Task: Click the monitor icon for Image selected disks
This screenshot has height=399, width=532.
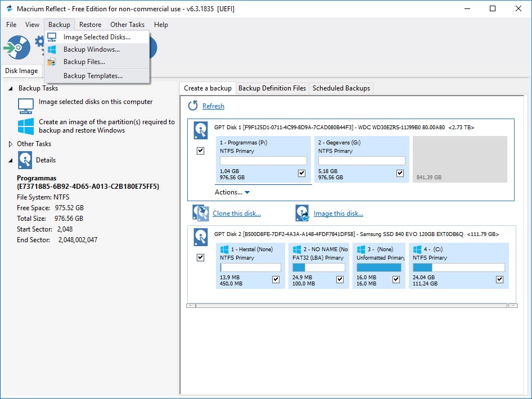Action: point(26,105)
